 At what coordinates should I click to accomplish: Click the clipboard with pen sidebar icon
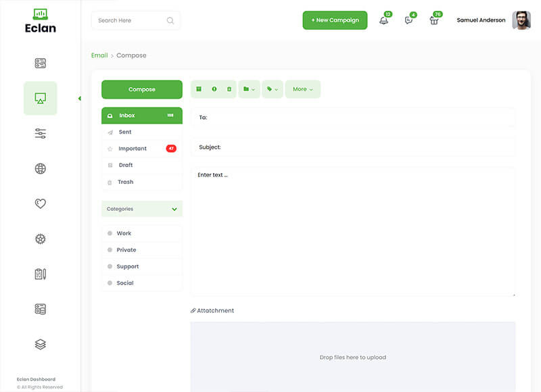pos(40,274)
